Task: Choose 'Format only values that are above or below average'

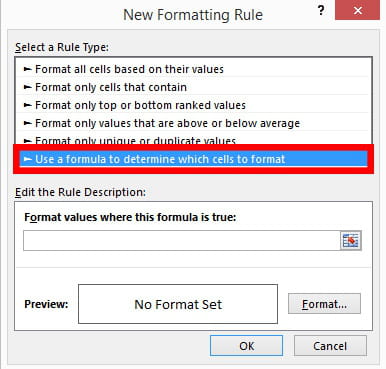Action: point(193,123)
